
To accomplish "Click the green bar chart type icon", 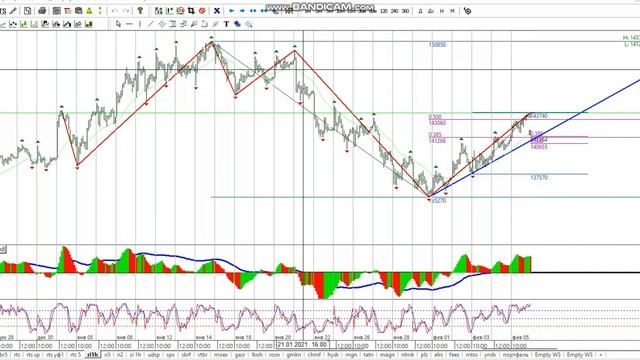I will tap(24, 24).
